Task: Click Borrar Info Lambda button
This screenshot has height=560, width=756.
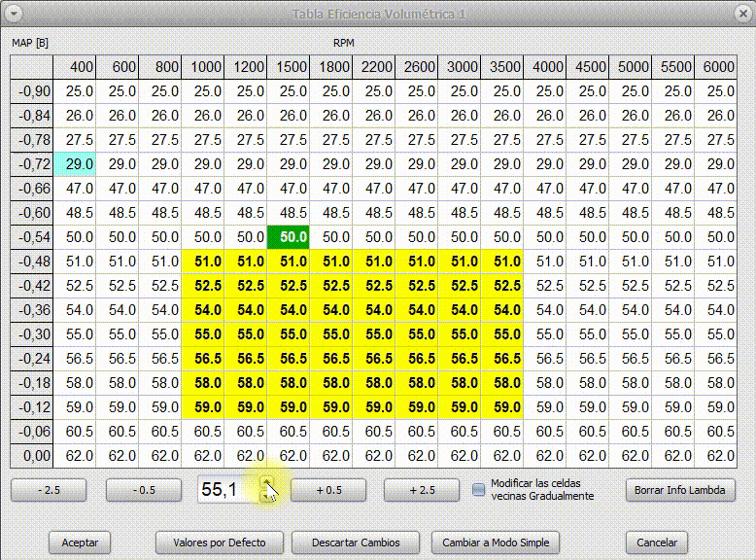Action: tap(680, 490)
